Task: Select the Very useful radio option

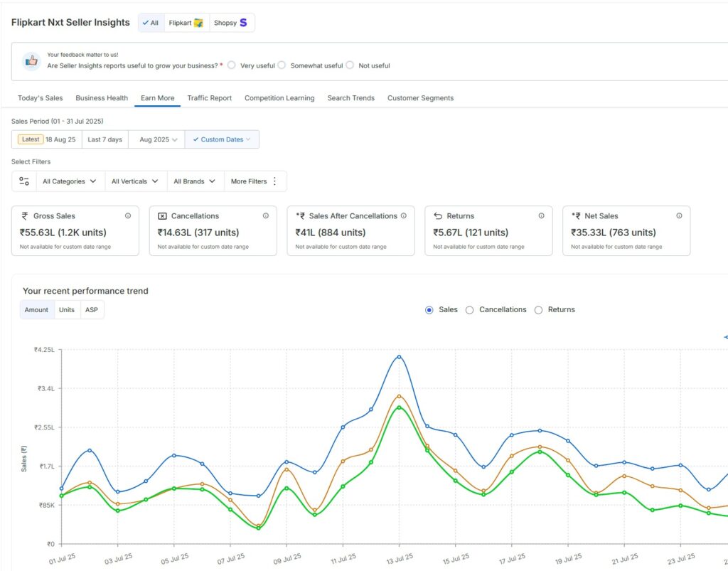Action: click(232, 65)
